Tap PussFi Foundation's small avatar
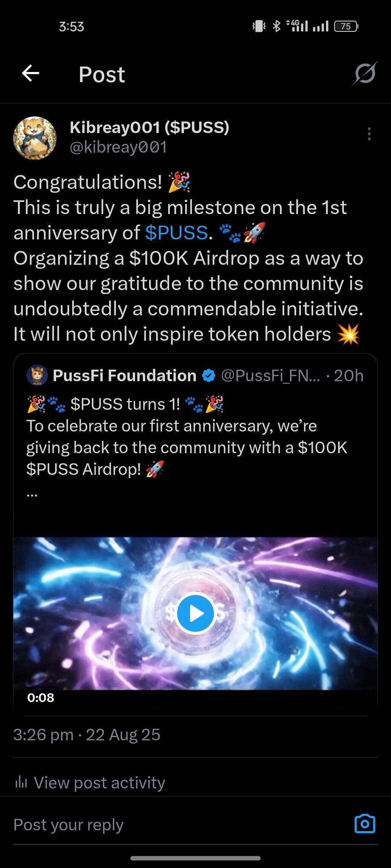 coord(37,375)
